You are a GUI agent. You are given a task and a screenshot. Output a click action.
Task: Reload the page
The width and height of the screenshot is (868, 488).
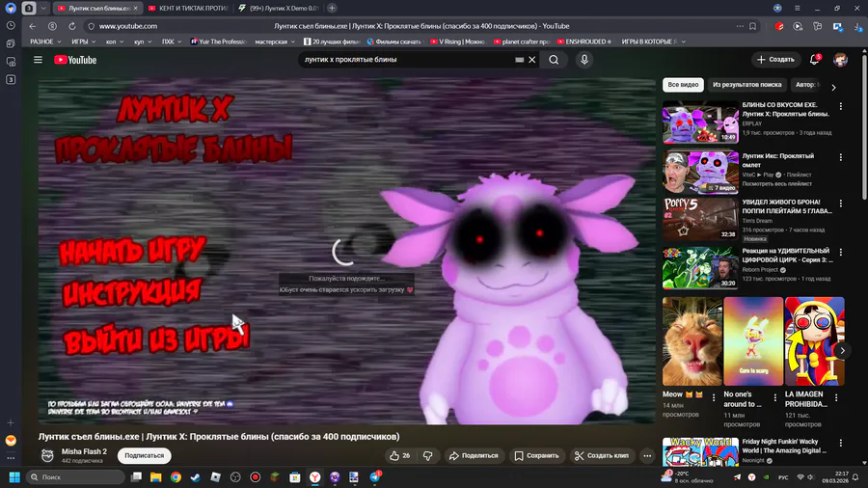tap(72, 26)
